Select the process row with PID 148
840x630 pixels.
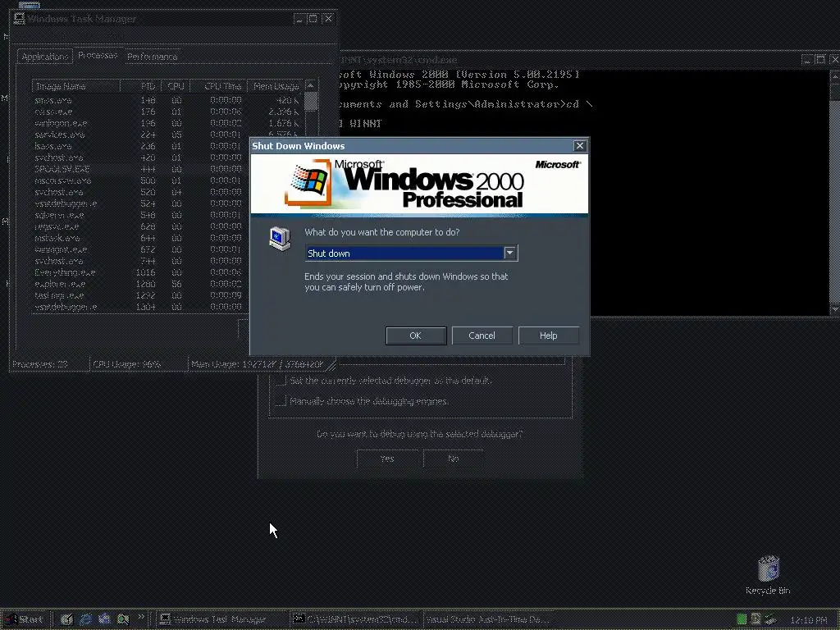pos(166,100)
